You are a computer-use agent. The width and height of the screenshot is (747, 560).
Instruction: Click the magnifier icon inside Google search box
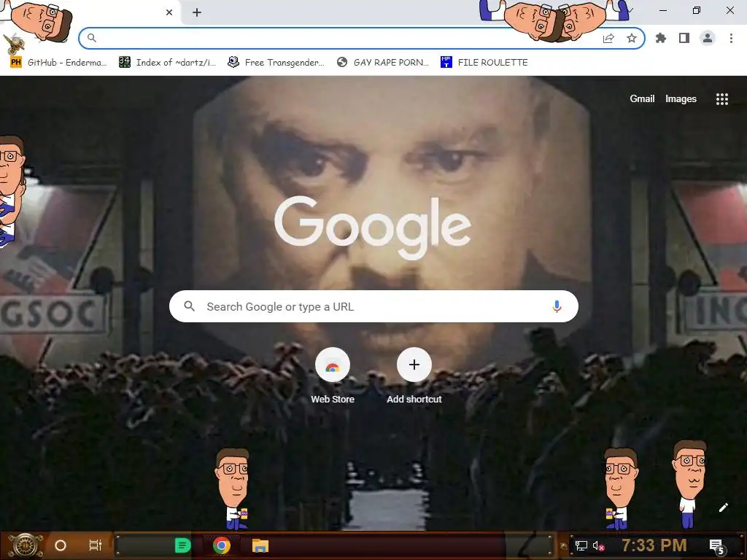(189, 306)
